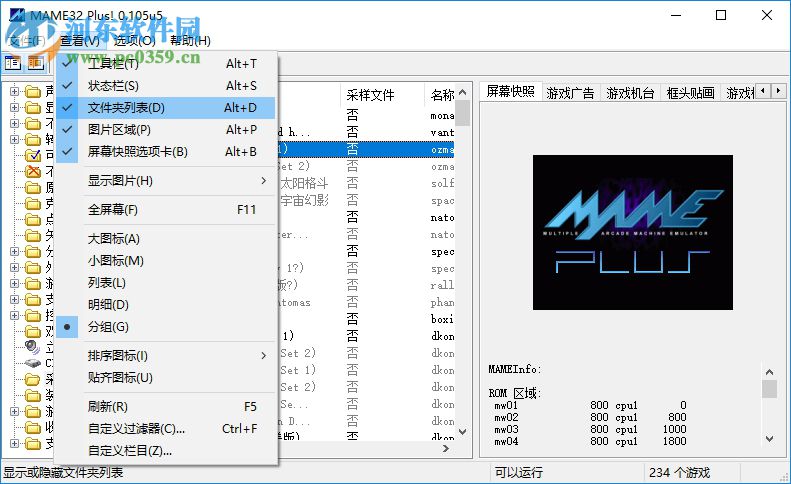This screenshot has height=484, width=791.
Task: Click 可以运行 status bar text
Action: (x=519, y=473)
